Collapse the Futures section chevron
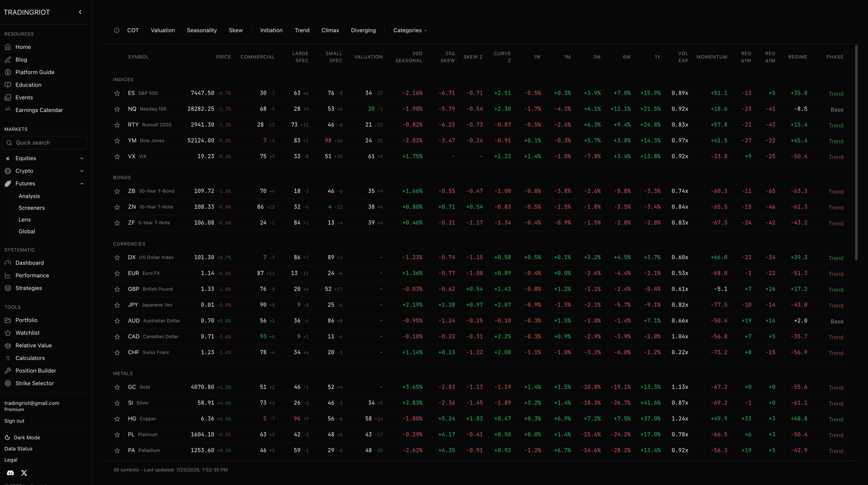This screenshot has width=868, height=485. click(82, 184)
